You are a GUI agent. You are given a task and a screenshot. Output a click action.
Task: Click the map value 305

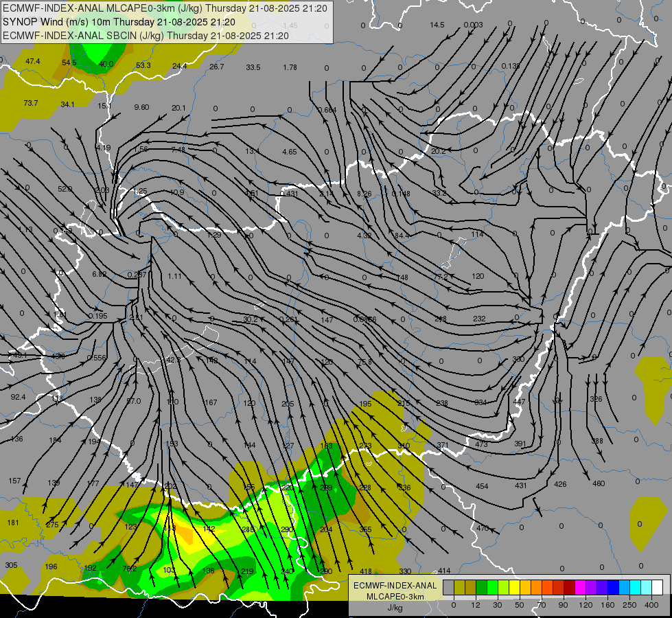[x=11, y=565]
